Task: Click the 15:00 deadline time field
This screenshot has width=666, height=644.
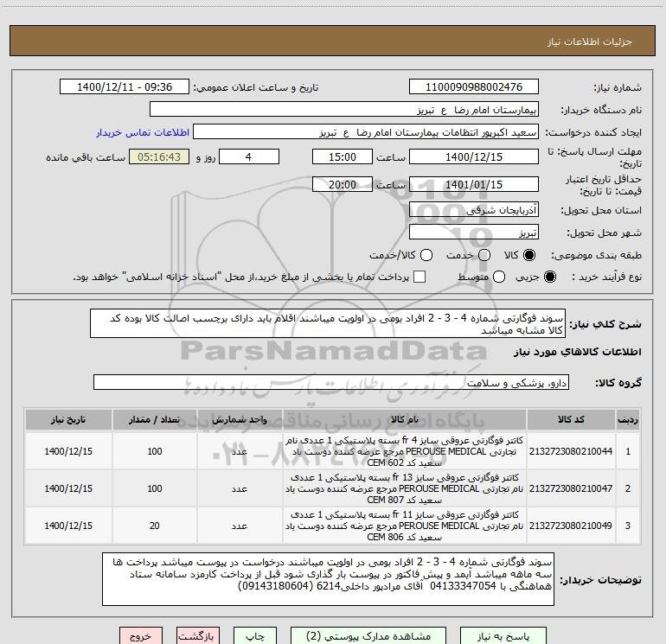Action: (343, 156)
